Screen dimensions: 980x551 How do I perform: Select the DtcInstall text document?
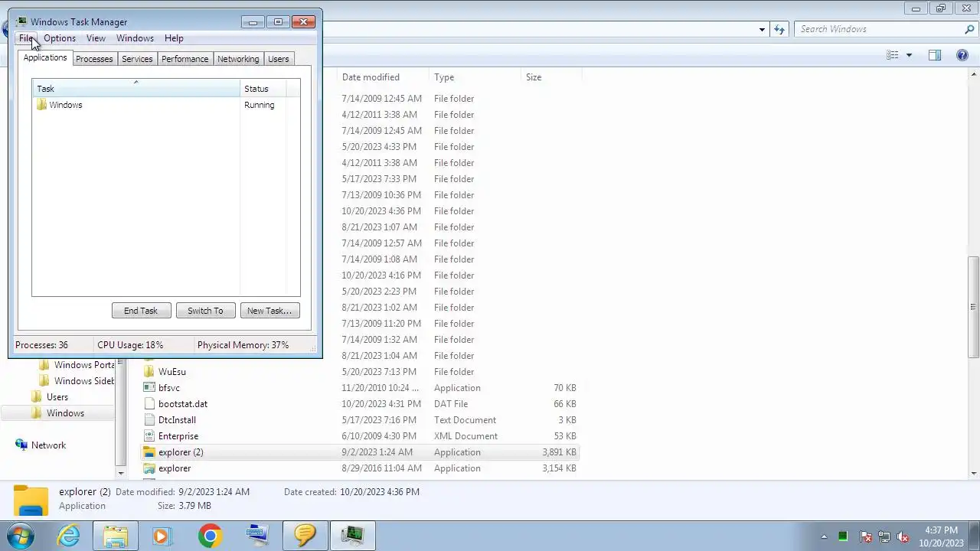click(x=360, y=420)
